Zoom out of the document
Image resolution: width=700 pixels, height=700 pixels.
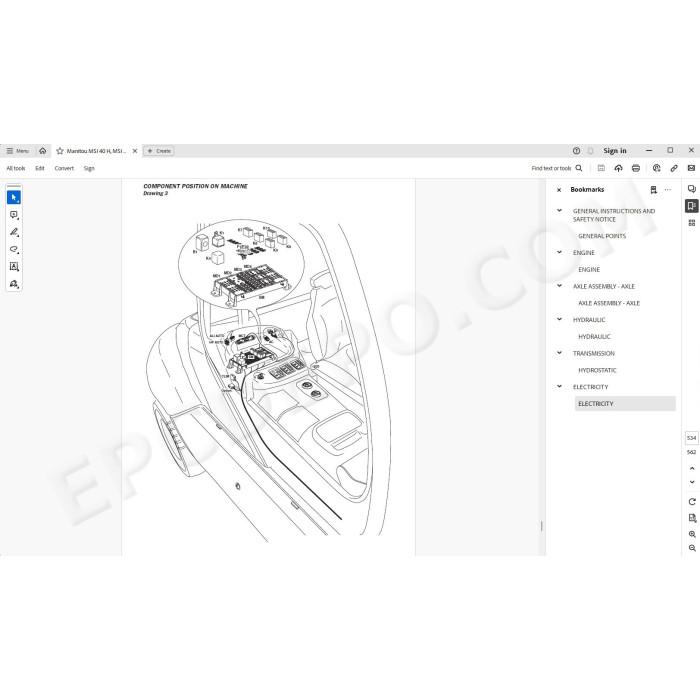[x=692, y=548]
